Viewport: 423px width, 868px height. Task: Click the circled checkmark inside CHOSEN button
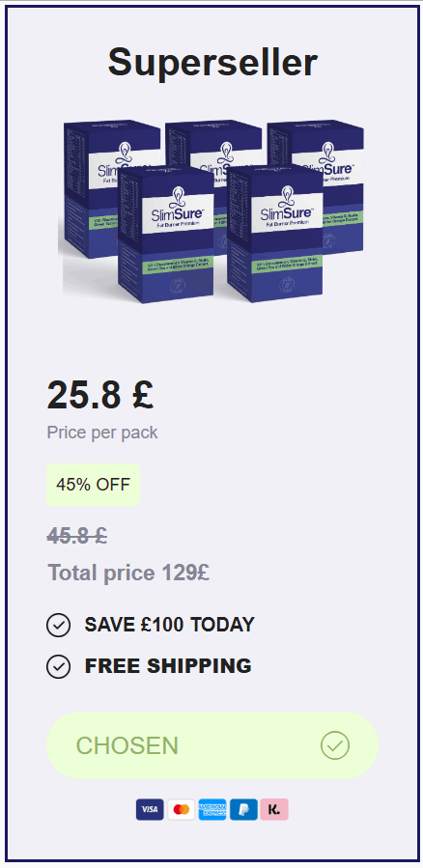click(335, 745)
